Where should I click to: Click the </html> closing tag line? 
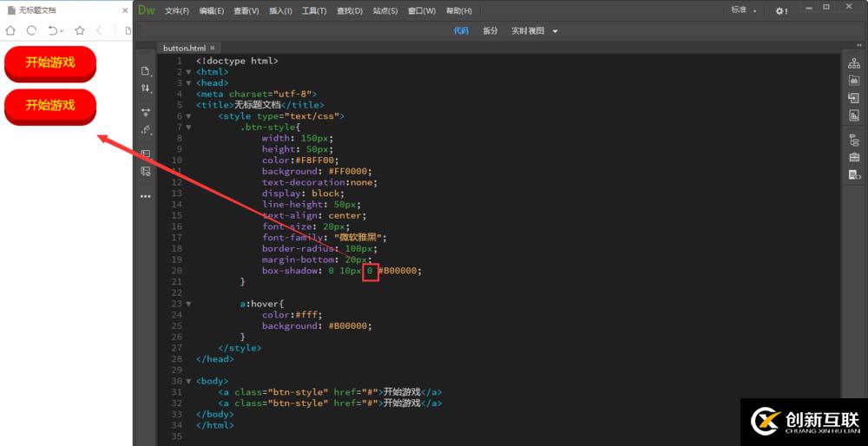tap(214, 425)
